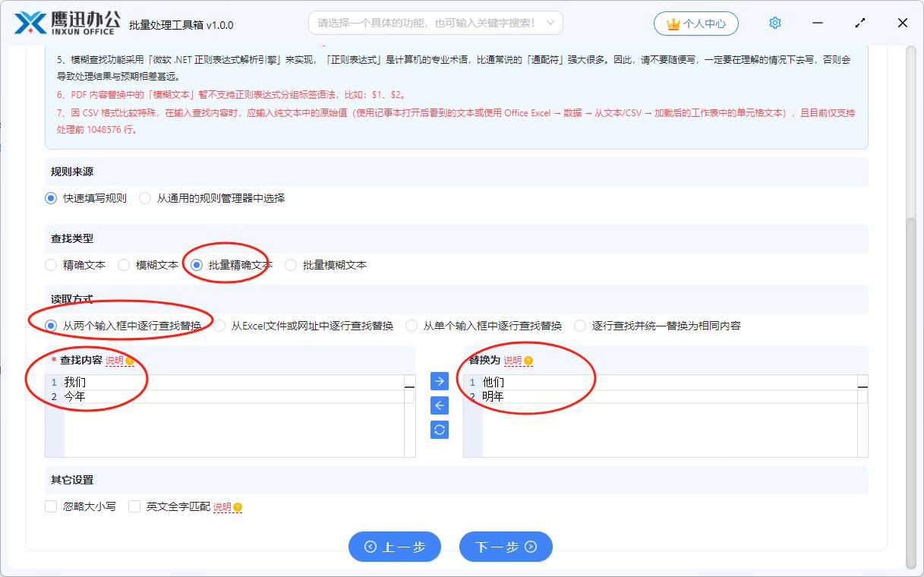
Task: Collapse the 替换为 editor with its top-right handle
Action: [x=863, y=386]
